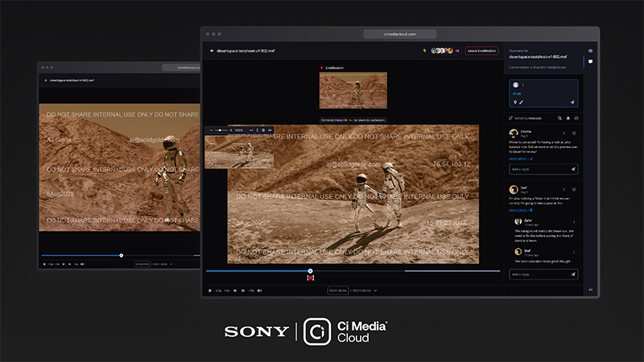
Task: Click the volume speaker icon in main player
Action: (x=260, y=290)
